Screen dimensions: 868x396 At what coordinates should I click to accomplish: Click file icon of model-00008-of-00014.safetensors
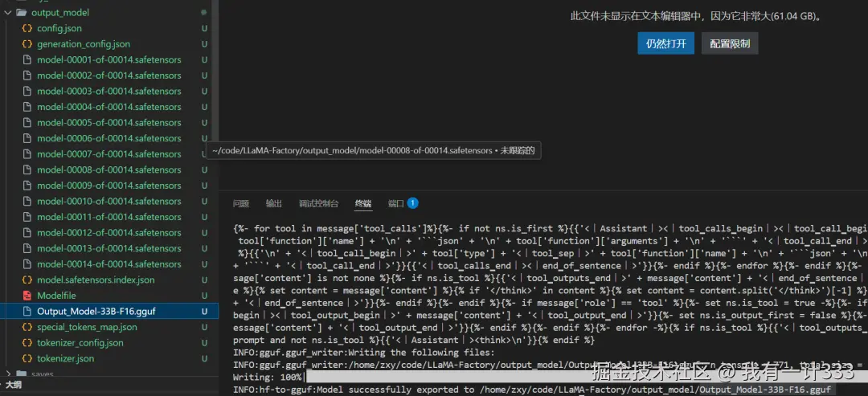[x=26, y=169]
